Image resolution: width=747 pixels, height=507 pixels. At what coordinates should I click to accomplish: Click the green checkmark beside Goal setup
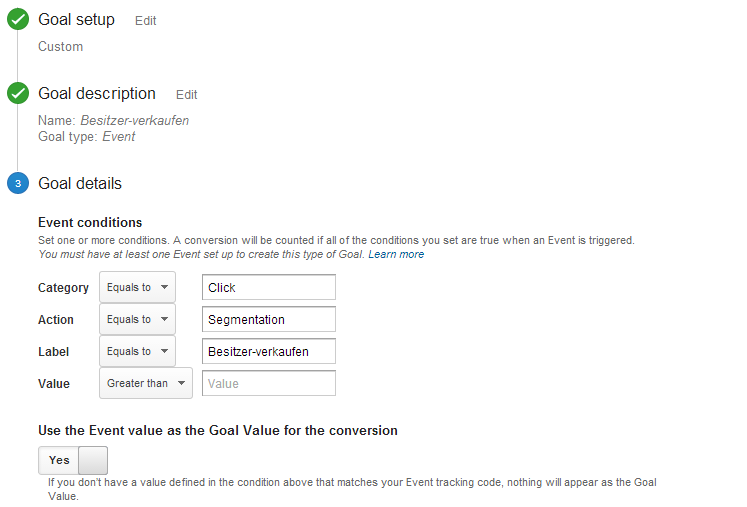(x=18, y=20)
